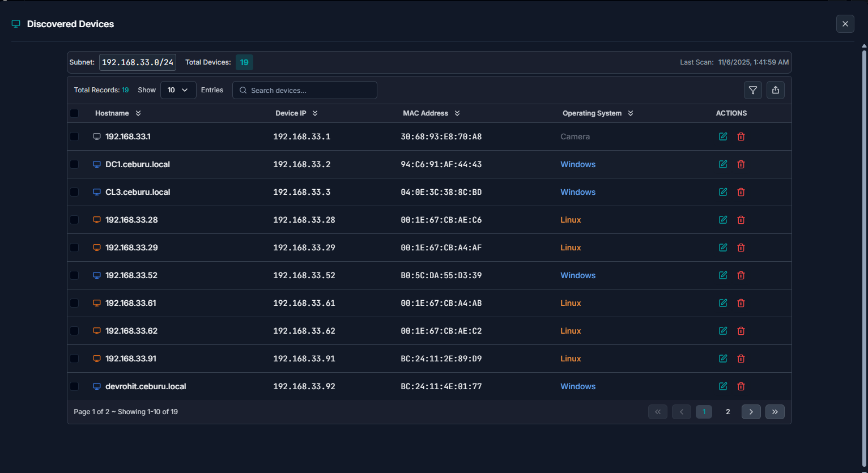The width and height of the screenshot is (868, 473).
Task: Click the MAC address 94:C6:91:AF:44:43
Action: 441,164
